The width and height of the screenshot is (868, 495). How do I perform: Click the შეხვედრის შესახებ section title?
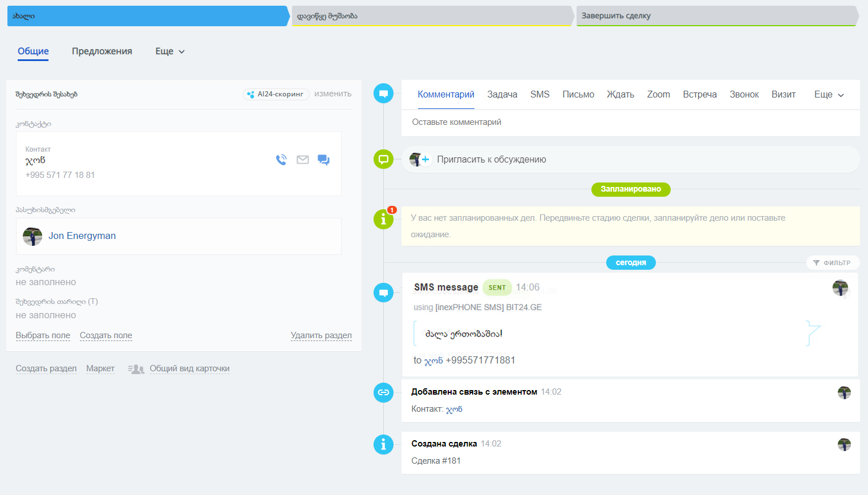[46, 95]
